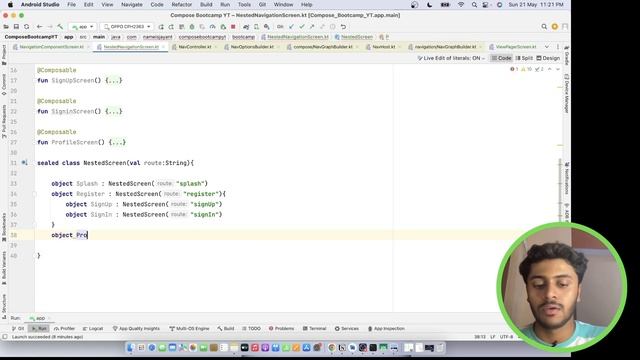Open App Quality Insights tool window
The width and height of the screenshot is (640, 360).
pos(136,329)
